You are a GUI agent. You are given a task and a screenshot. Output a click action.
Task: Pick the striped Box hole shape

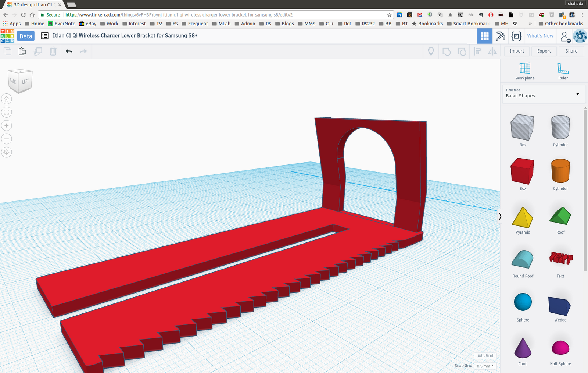[522, 127]
